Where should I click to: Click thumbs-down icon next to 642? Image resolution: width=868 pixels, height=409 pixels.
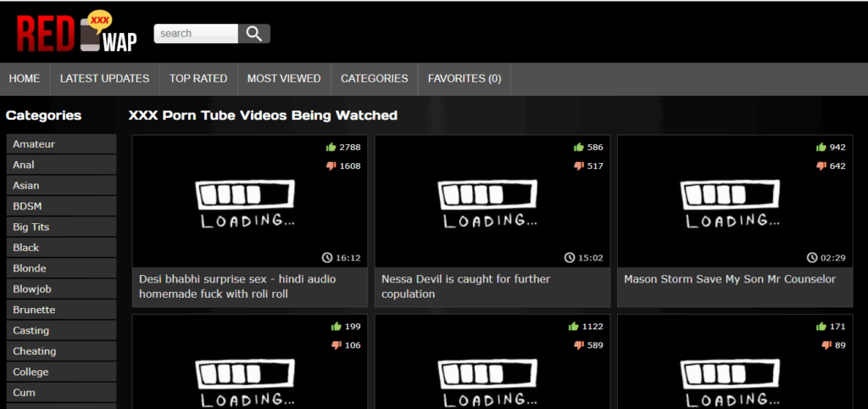pos(821,165)
